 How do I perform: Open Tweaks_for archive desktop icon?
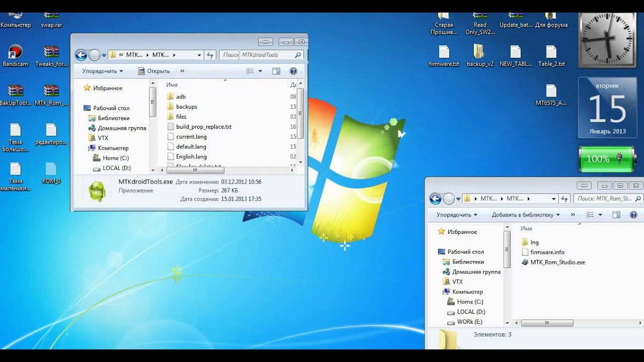[x=51, y=55]
